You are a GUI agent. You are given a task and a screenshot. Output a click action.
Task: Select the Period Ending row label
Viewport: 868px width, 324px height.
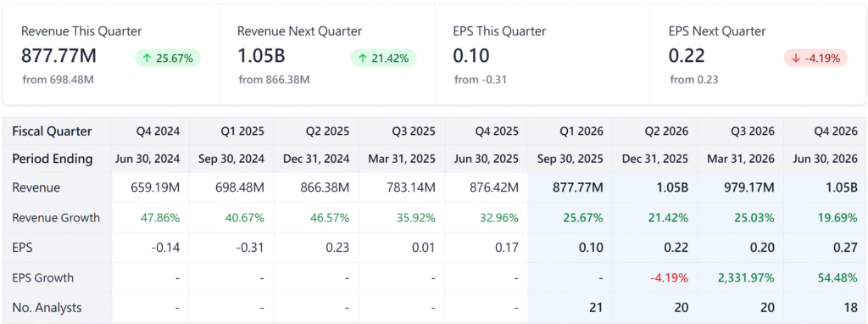[52, 159]
